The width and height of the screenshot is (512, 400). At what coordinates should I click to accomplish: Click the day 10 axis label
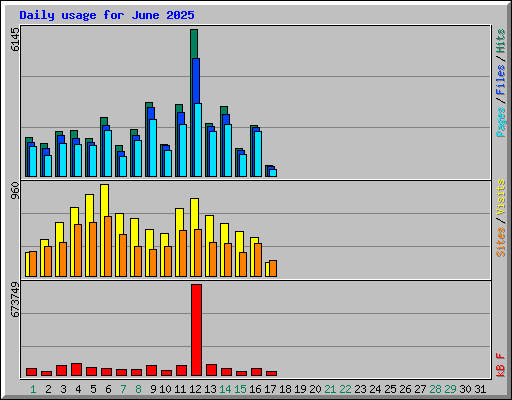165,389
